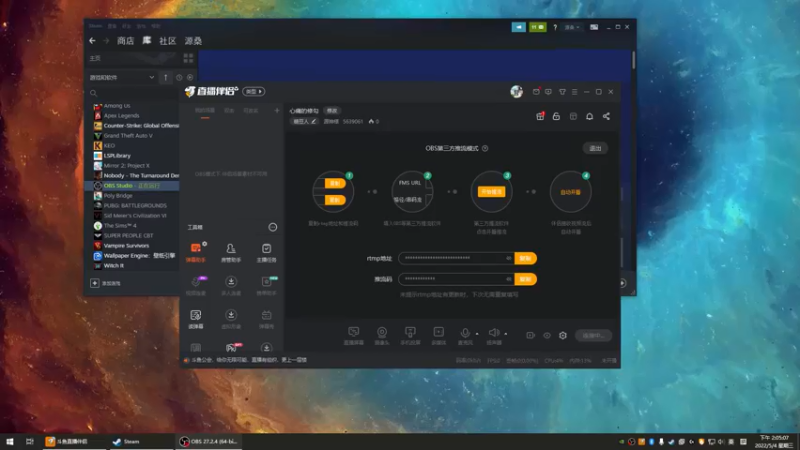Click the share icon in the room header
The image size is (800, 450).
(x=606, y=116)
